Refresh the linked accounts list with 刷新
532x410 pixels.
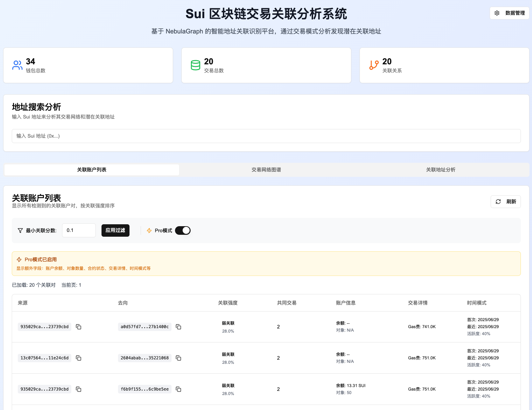[506, 202]
